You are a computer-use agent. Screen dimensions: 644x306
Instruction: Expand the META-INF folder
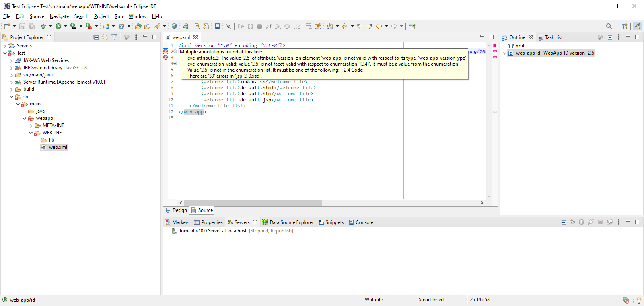(31, 125)
